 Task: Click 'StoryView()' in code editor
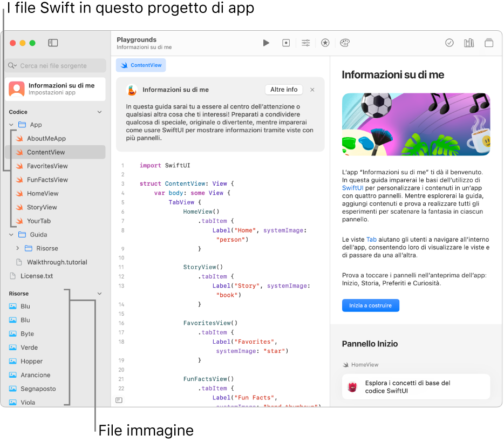coord(203,267)
